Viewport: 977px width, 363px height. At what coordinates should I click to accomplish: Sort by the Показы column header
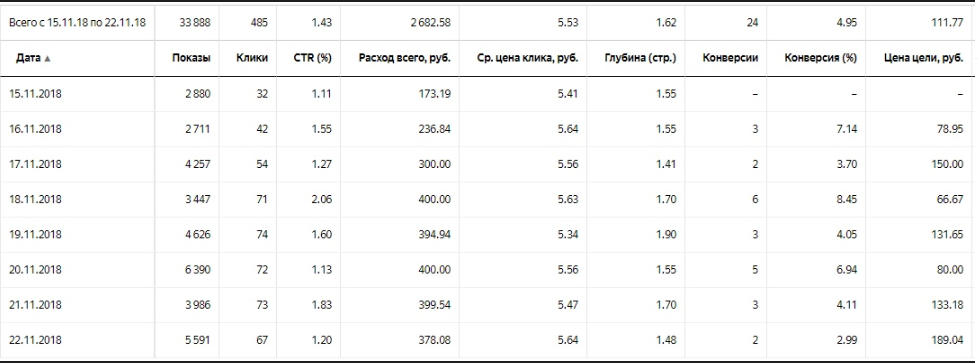point(191,58)
